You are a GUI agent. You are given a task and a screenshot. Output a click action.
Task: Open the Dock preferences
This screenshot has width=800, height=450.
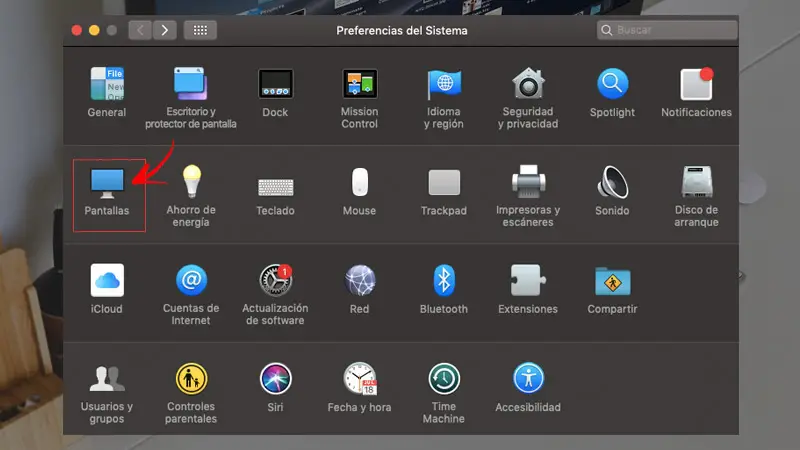tap(275, 92)
